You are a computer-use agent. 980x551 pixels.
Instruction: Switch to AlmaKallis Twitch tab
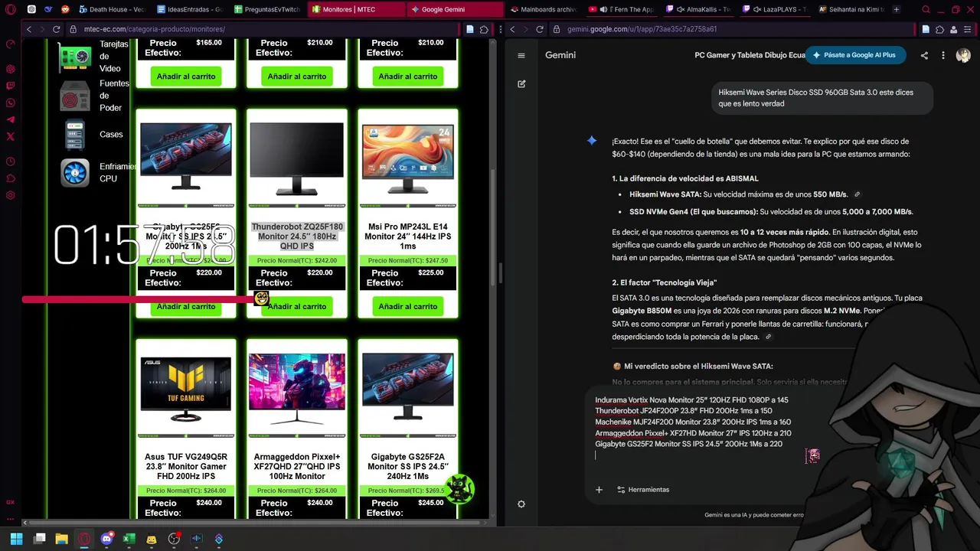tap(699, 9)
